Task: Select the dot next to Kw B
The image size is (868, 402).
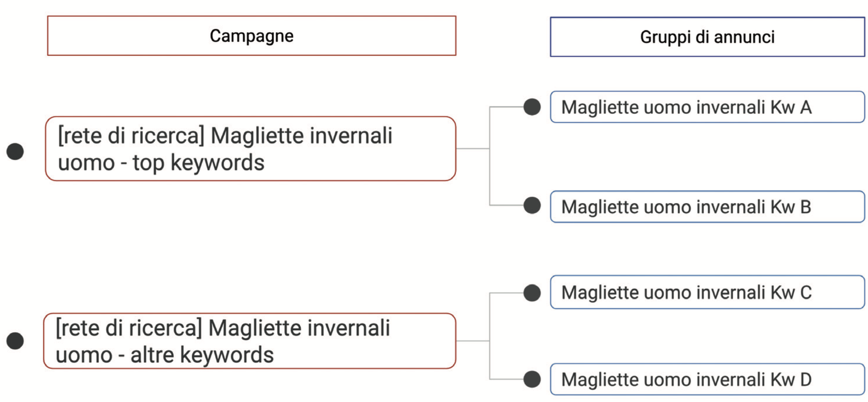Action: [532, 205]
